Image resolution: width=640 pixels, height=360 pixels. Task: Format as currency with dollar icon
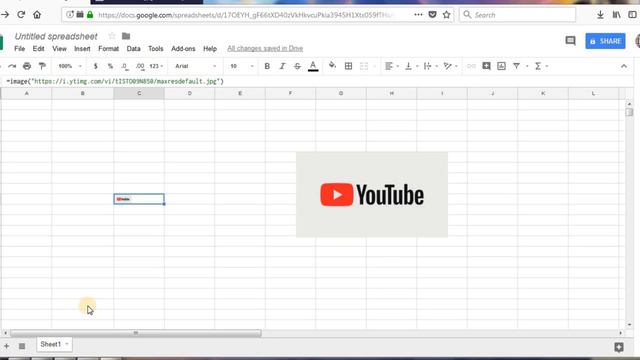click(x=96, y=66)
